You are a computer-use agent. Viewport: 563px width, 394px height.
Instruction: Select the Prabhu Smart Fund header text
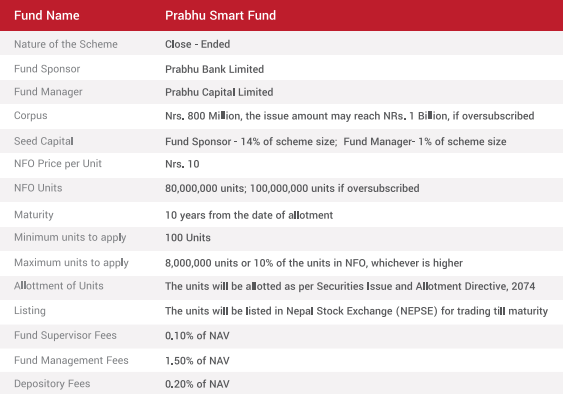pyautogui.click(x=220, y=15)
